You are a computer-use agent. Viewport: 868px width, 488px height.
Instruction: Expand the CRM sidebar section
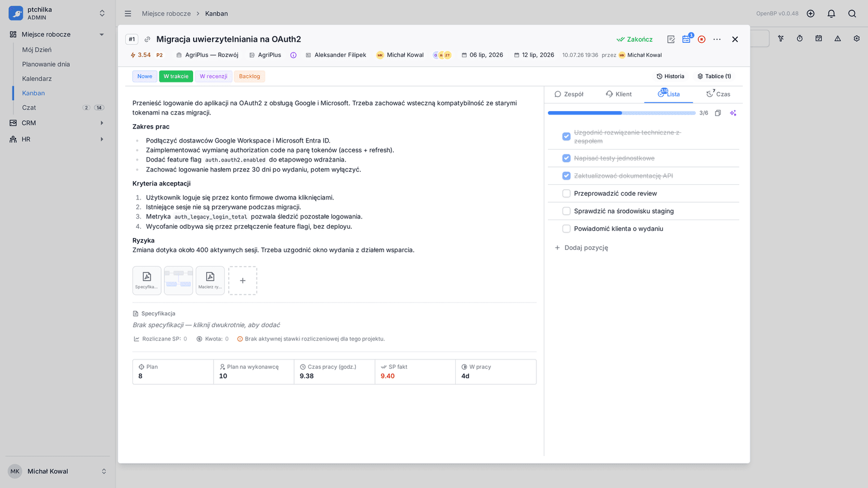coord(101,123)
